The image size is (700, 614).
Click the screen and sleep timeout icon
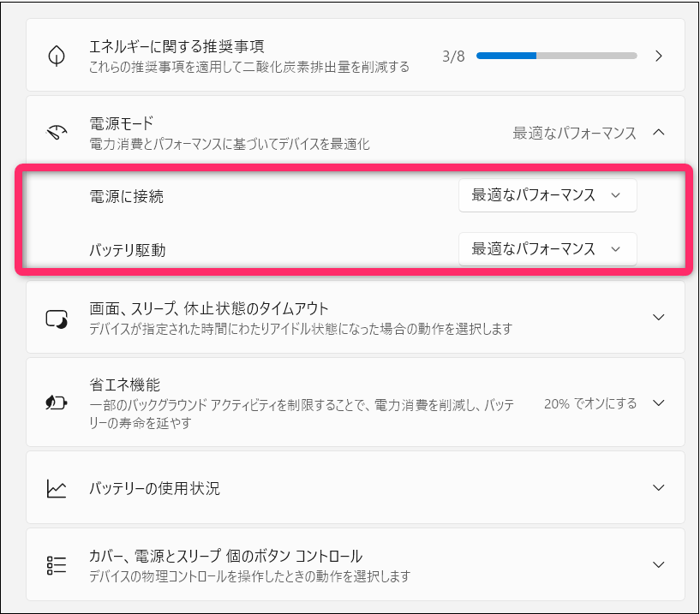point(57,318)
